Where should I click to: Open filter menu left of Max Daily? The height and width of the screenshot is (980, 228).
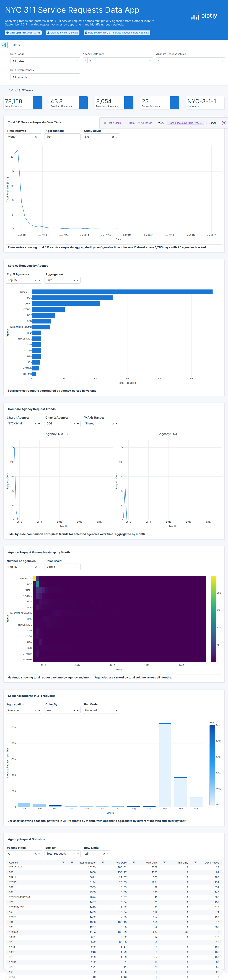pos(134,862)
